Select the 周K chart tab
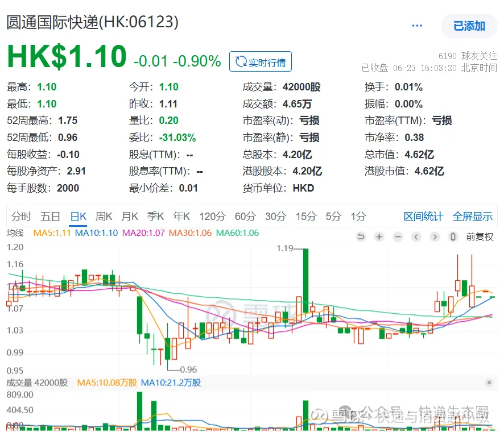The height and width of the screenshot is (432, 504). (104, 217)
